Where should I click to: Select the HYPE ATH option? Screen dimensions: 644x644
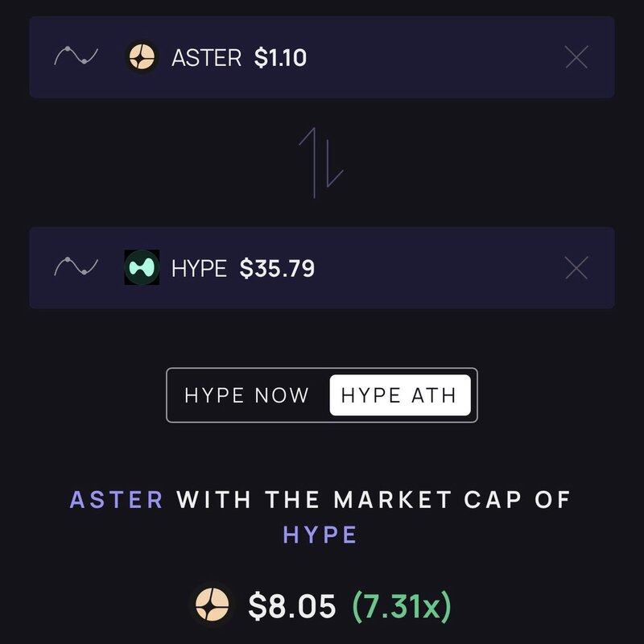pos(399,395)
